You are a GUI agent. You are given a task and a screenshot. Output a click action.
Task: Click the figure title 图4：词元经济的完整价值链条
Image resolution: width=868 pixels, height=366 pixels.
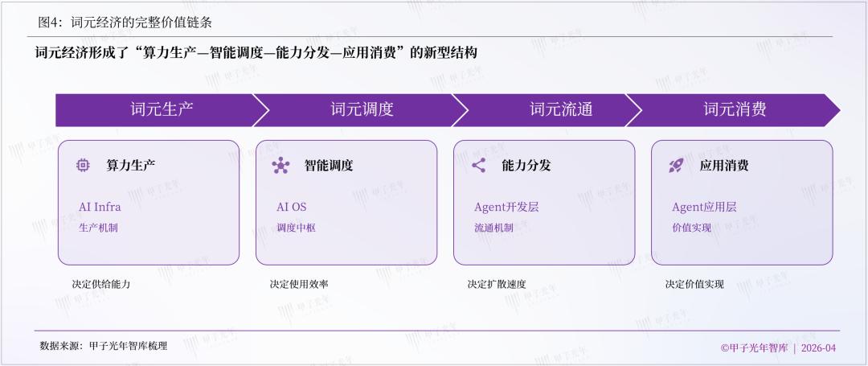point(125,23)
